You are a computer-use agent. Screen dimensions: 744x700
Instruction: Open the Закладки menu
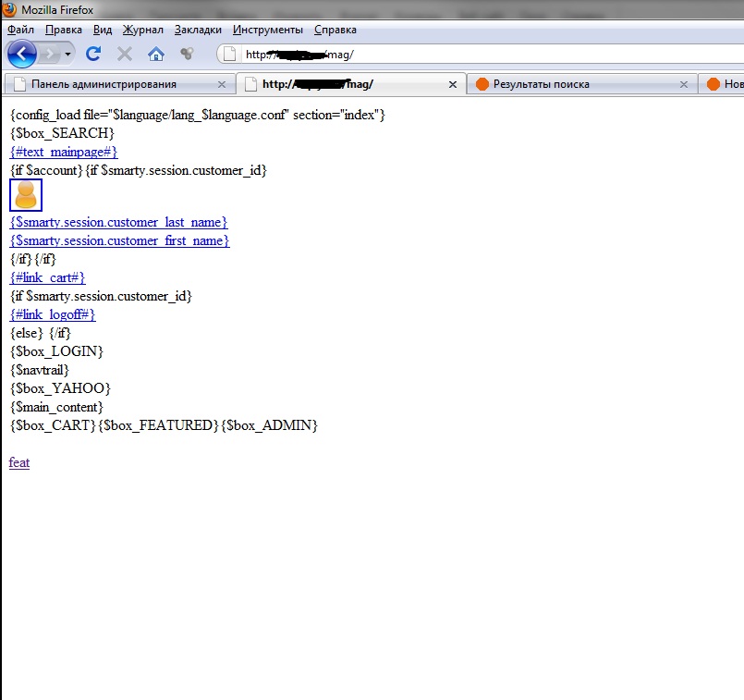coord(197,30)
